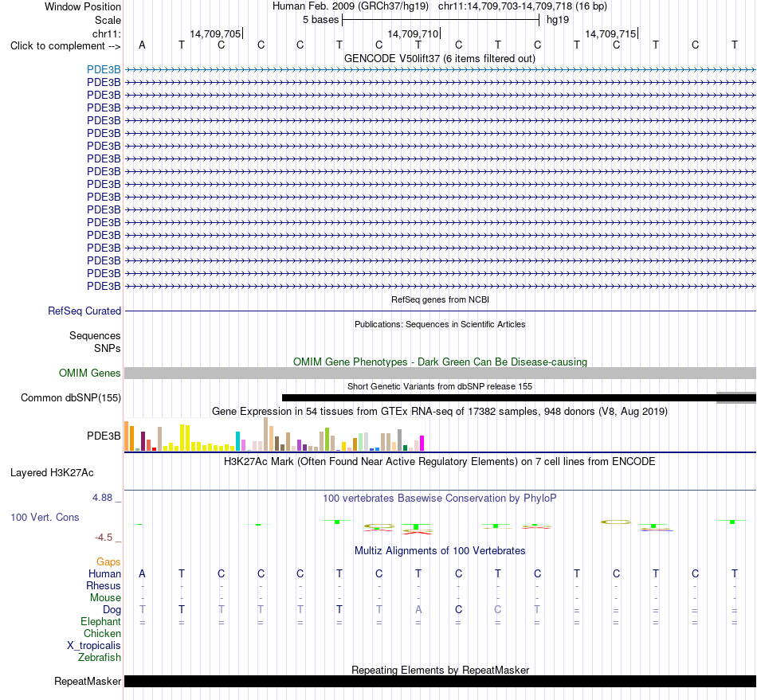The width and height of the screenshot is (757, 700).
Task: Click the 'SNPs' label under Publications track
Action: 108,348
